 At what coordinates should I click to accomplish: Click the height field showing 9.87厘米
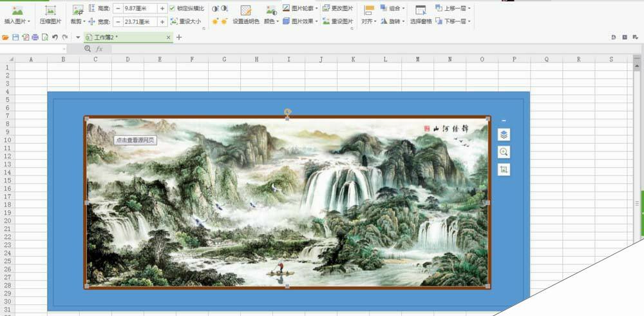tap(140, 8)
